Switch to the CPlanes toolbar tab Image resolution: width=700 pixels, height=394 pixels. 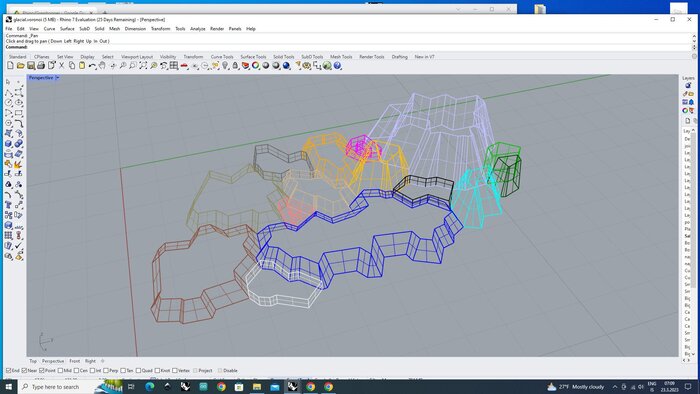point(42,57)
